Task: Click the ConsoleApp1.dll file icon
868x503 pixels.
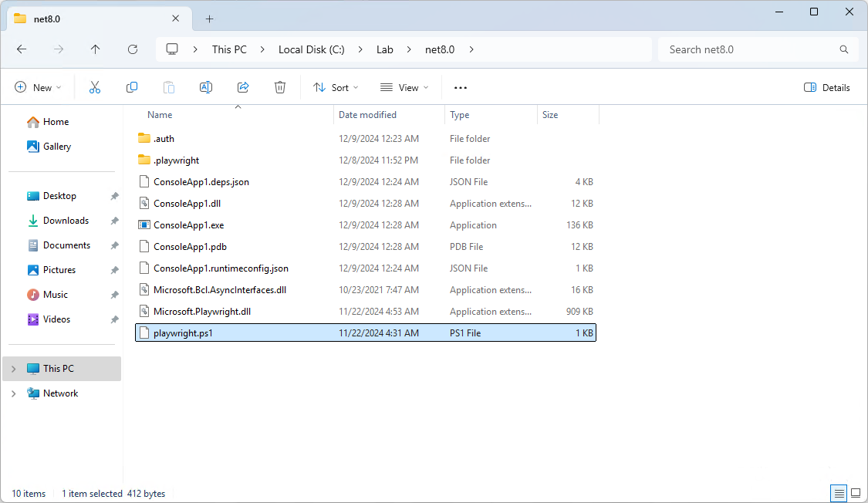Action: 144,203
